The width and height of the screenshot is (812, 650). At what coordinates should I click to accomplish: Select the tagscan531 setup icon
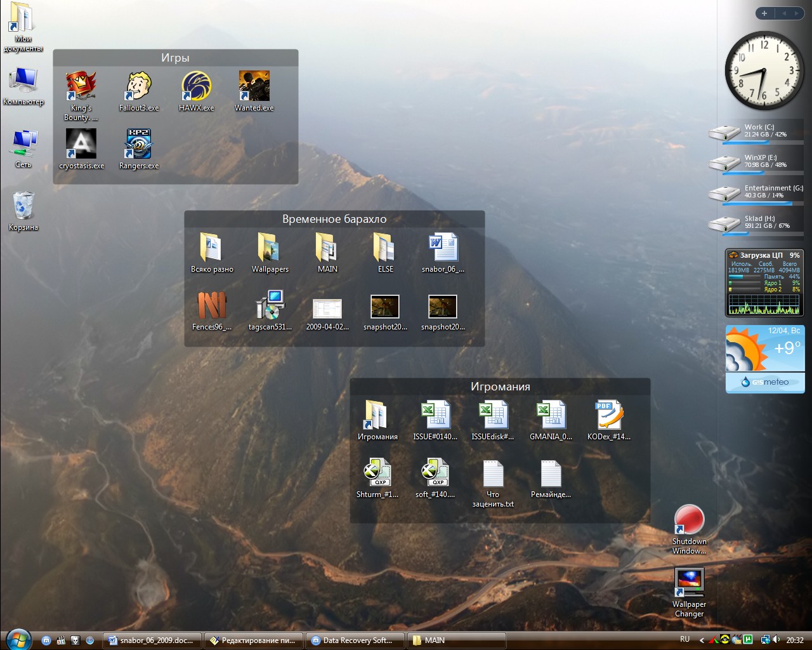pos(270,310)
